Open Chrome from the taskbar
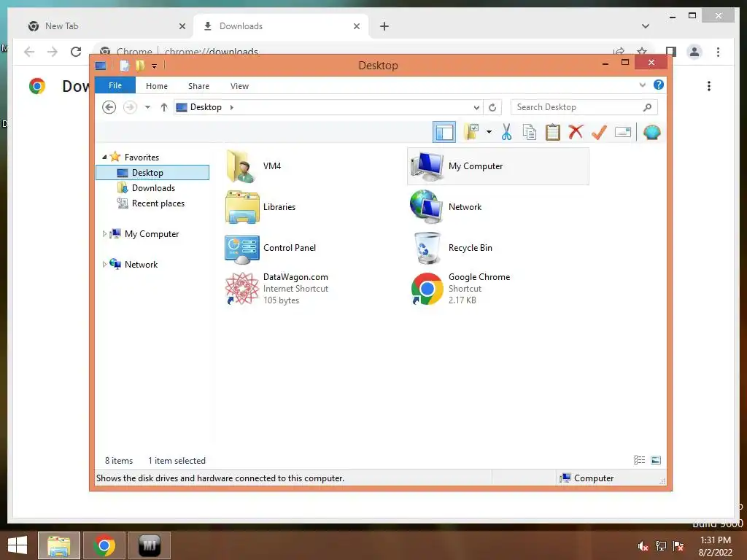Image resolution: width=747 pixels, height=560 pixels. pyautogui.click(x=104, y=545)
